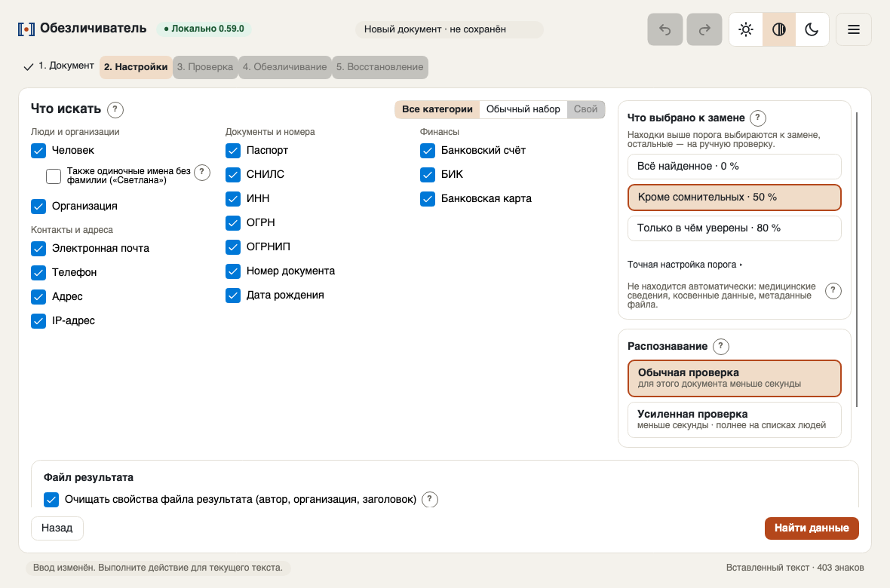Screen dimensions: 890x588
Task: Select the Свой preset
Action: tap(586, 109)
